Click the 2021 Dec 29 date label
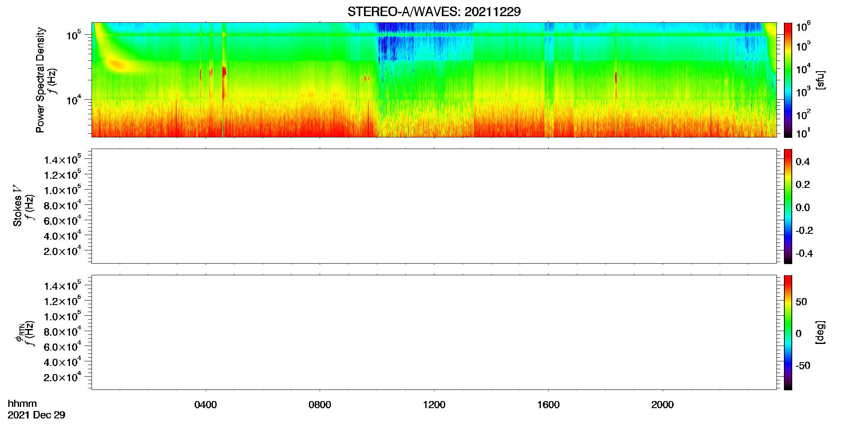Image resolution: width=868 pixels, height=447 pixels. pyautogui.click(x=36, y=415)
